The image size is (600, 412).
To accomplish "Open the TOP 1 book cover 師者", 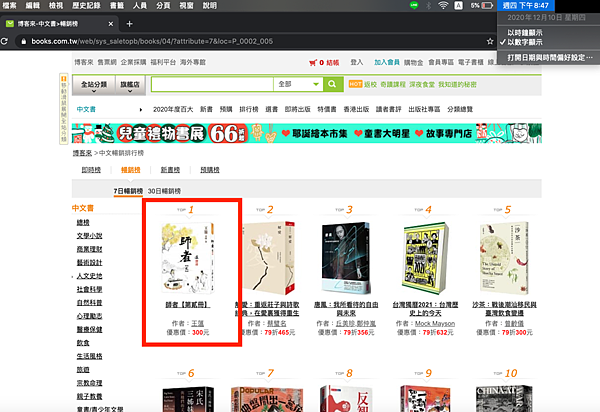I will click(188, 258).
